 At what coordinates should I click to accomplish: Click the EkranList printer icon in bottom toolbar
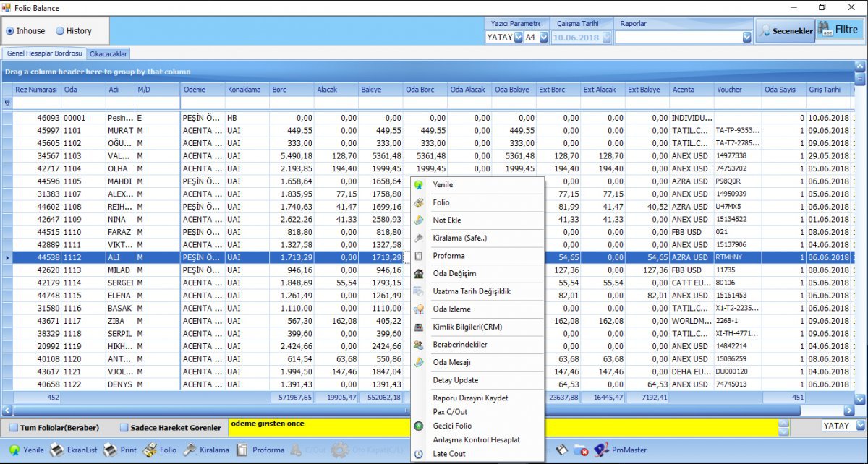coord(56,450)
